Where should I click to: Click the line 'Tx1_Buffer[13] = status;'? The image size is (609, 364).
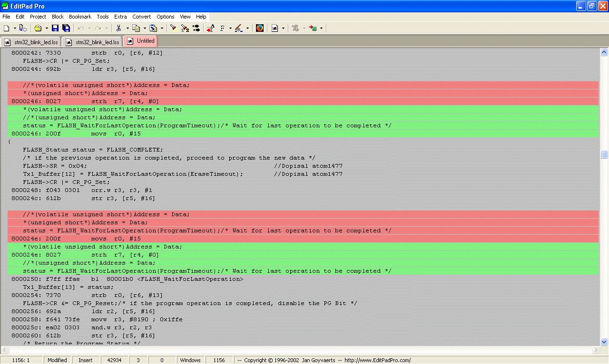(x=69, y=287)
